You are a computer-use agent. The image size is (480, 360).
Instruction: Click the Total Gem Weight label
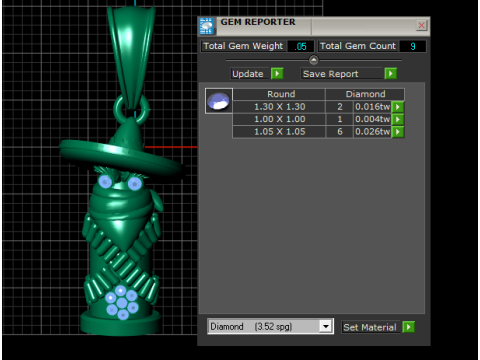(243, 46)
